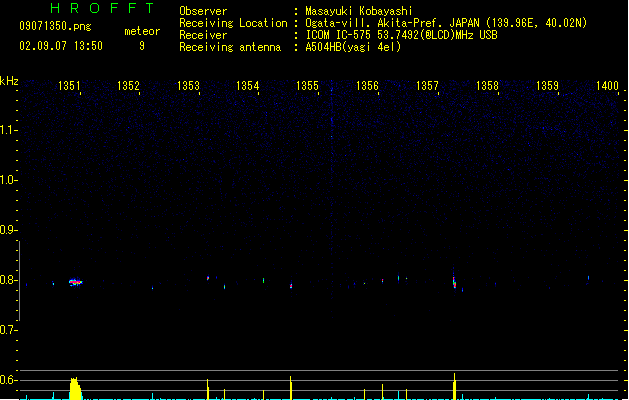Select the file name 09071350.png

(x=55, y=26)
